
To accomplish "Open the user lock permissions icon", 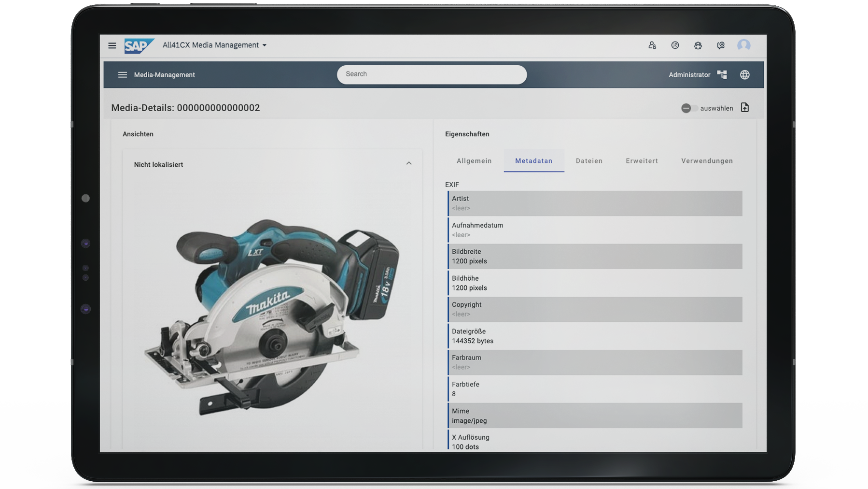I will [652, 45].
